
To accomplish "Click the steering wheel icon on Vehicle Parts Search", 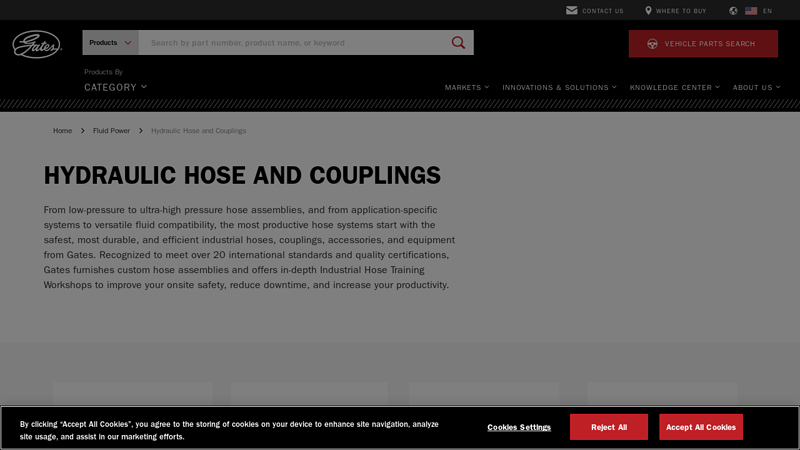I will tap(652, 44).
